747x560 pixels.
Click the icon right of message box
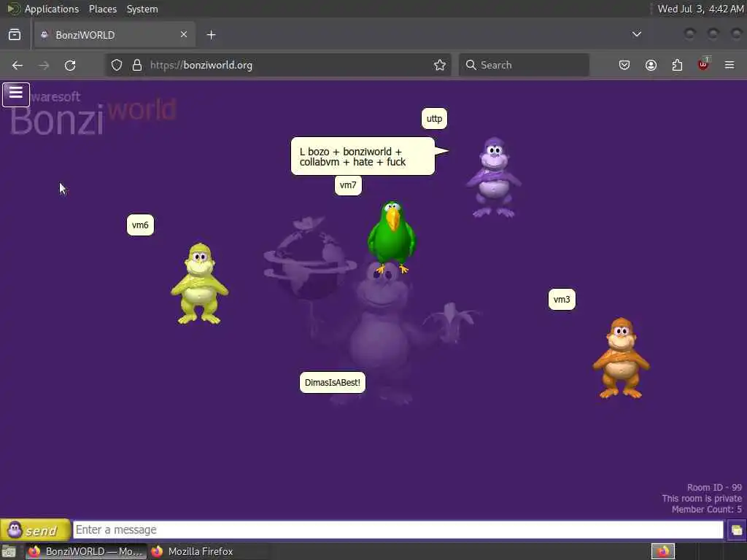737,530
